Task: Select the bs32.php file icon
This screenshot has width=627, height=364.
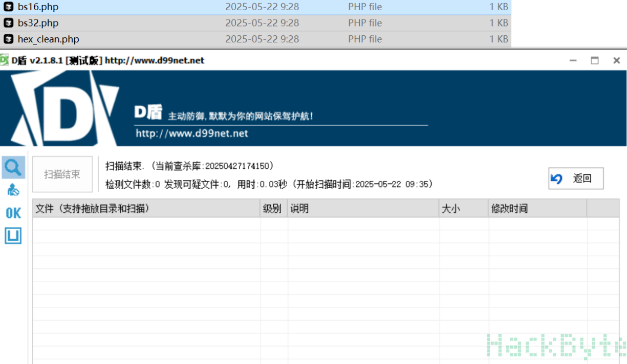Action: pos(8,23)
